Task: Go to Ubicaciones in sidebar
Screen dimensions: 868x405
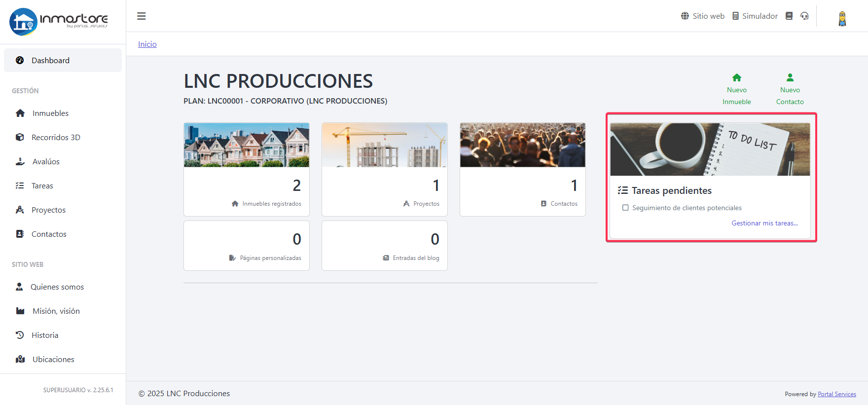Action: pos(63,359)
